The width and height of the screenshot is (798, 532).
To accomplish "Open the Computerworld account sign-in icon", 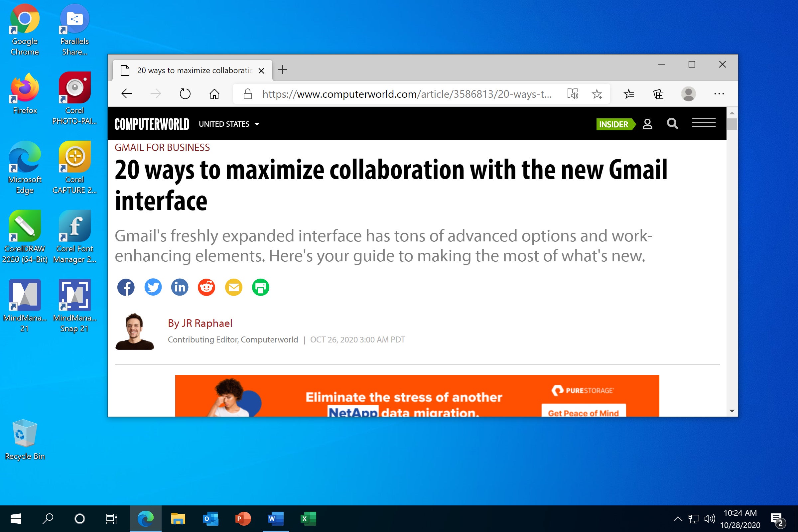I will coord(647,124).
